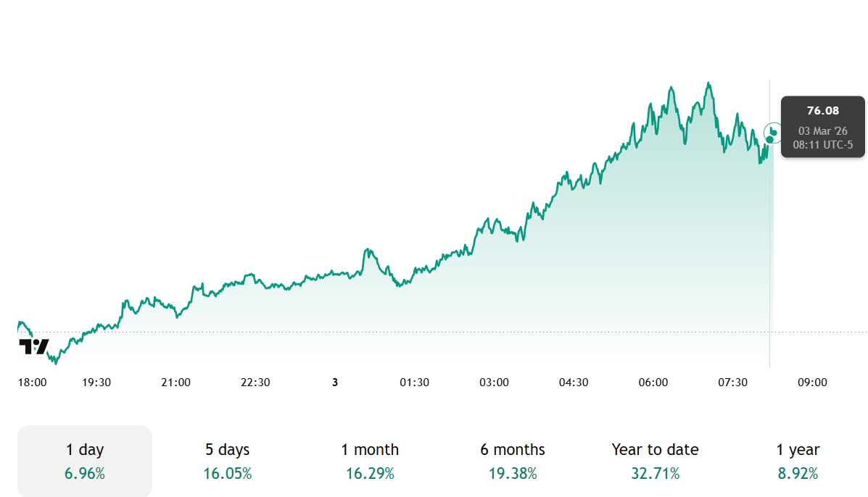Click the 76.08 price tooltip
Screen dimensions: 868x497
pyautogui.click(x=822, y=127)
